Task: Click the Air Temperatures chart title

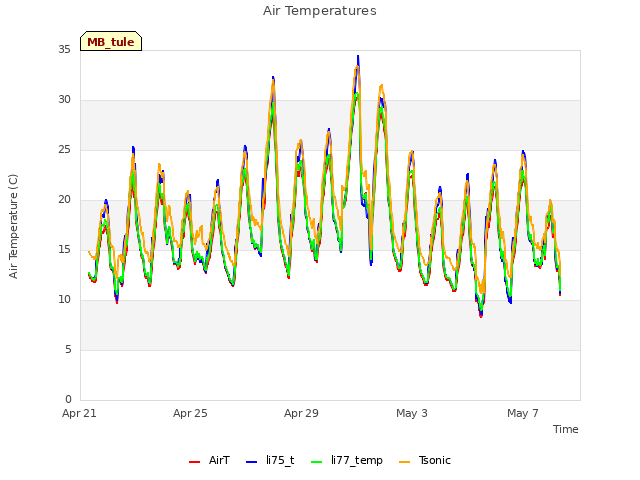Action: pos(320,11)
